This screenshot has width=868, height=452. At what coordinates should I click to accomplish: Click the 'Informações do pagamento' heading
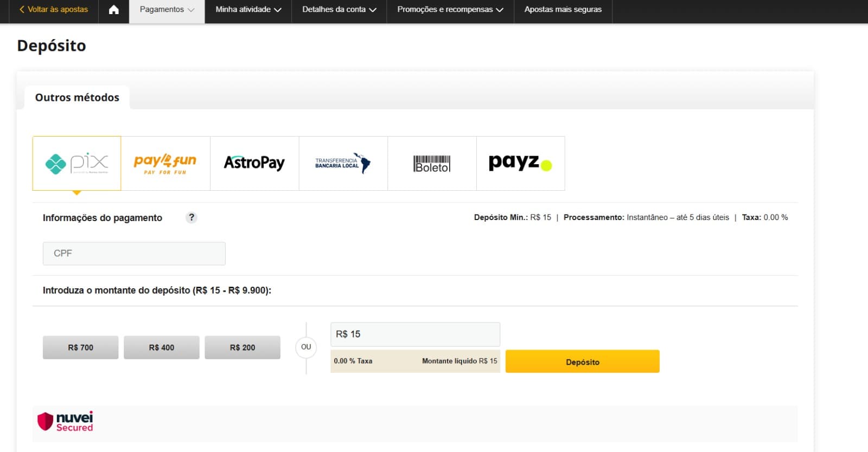103,218
